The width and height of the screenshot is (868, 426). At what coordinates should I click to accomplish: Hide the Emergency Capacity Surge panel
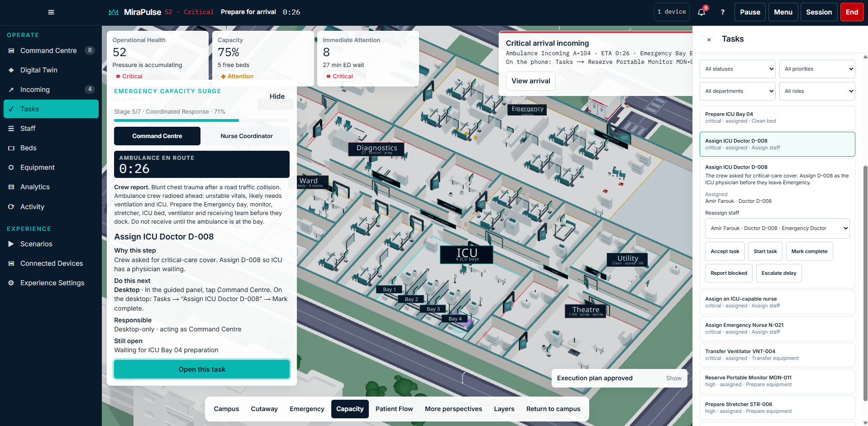pyautogui.click(x=277, y=96)
